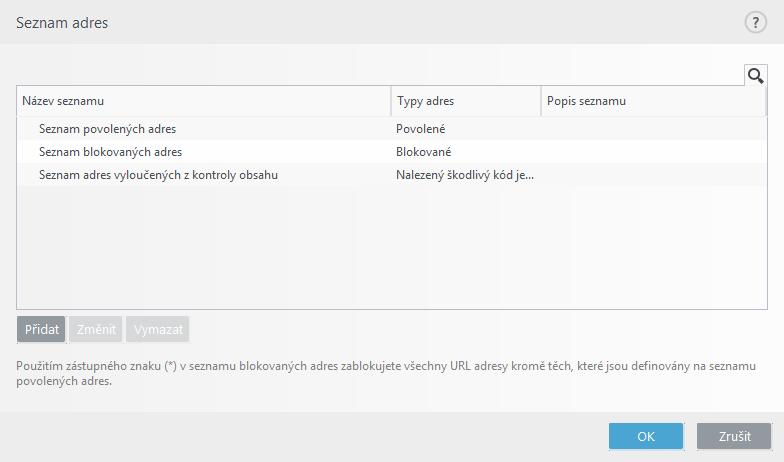Cancel with the Zrušit button
The image size is (784, 462).
click(734, 436)
